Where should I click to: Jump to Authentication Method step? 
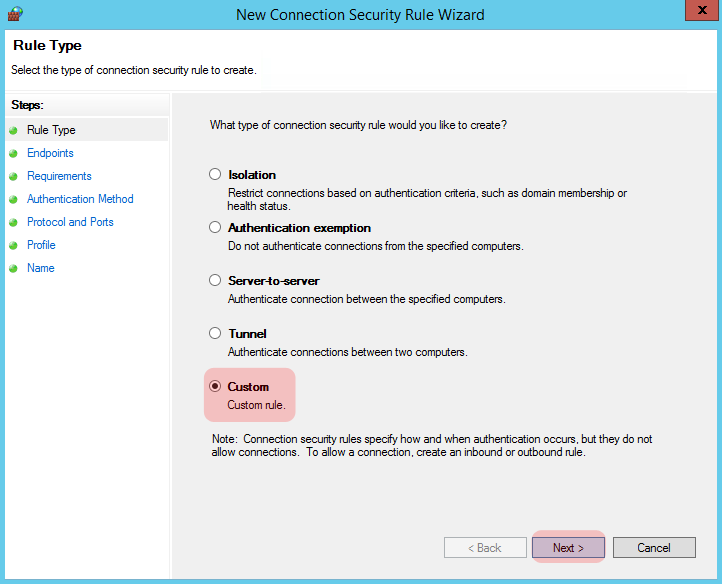click(80, 199)
